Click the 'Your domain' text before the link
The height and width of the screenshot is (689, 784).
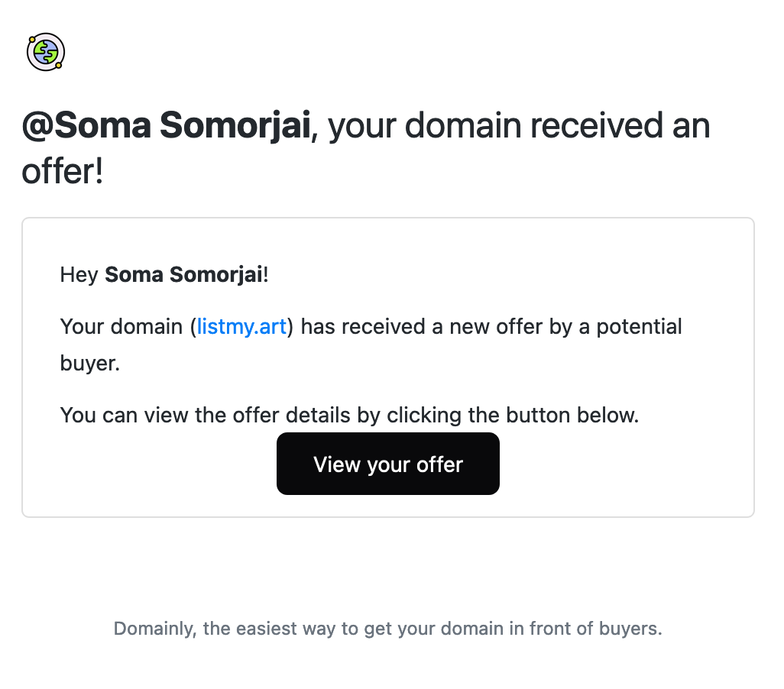pos(121,327)
